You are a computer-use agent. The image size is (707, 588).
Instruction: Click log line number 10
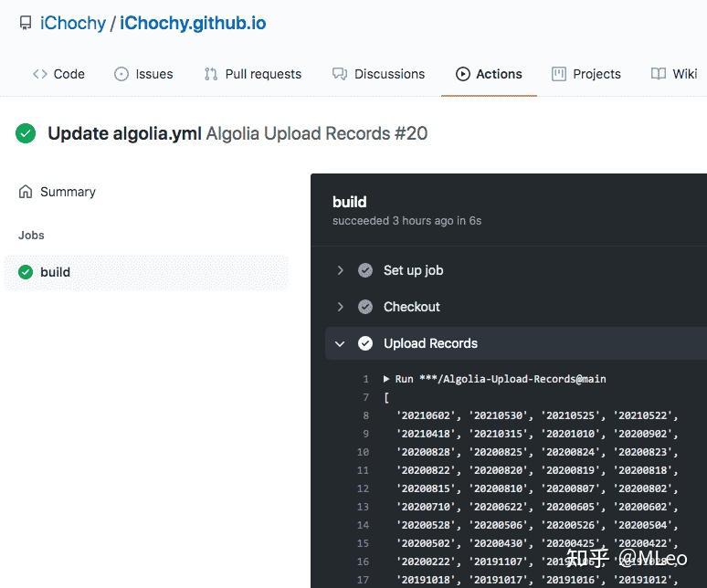coord(364,452)
